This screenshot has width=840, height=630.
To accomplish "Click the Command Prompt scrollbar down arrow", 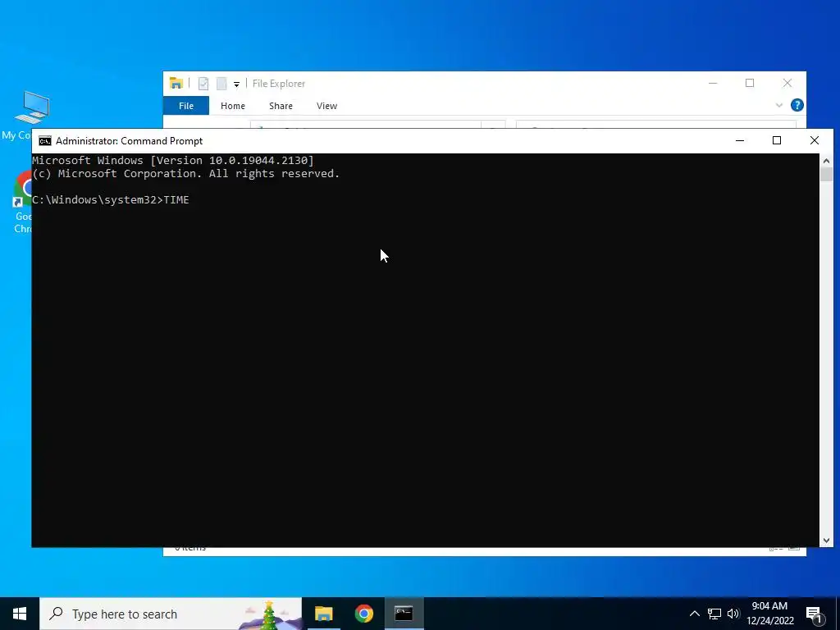I will 826,541.
